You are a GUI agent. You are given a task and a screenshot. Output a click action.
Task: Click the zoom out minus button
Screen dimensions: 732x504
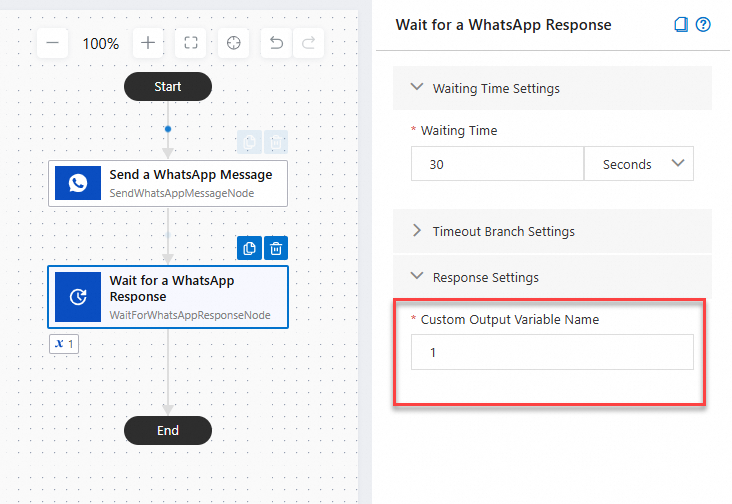(x=52, y=43)
